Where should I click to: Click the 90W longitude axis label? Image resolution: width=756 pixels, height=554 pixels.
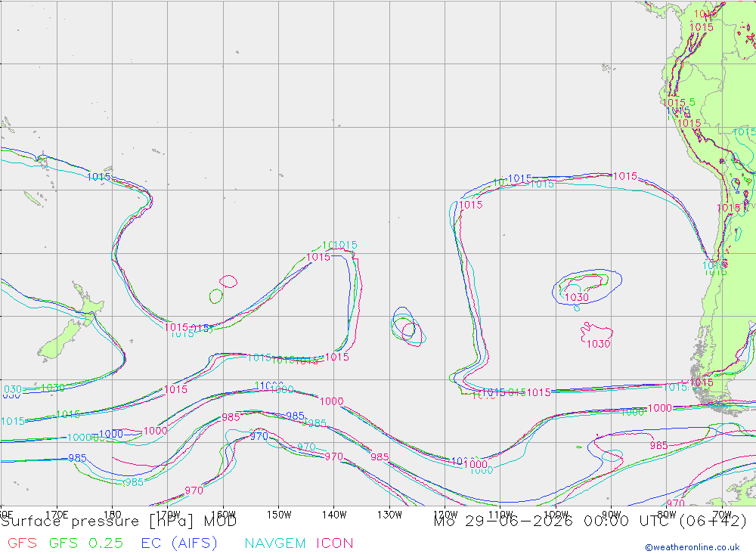click(x=612, y=515)
